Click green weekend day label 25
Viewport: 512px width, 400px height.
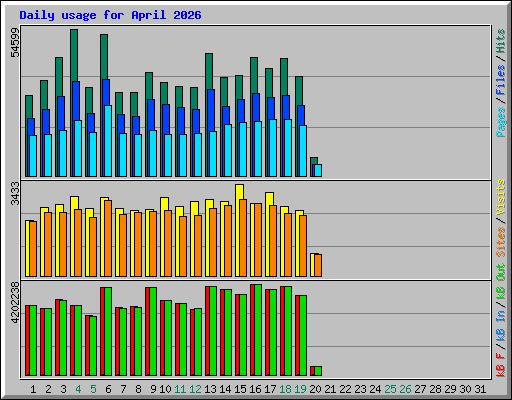point(390,389)
